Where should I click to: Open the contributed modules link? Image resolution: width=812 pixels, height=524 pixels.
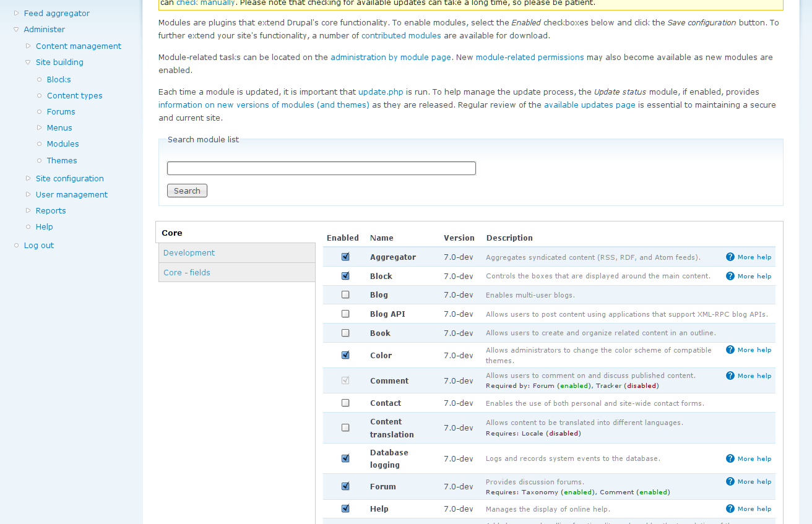[401, 35]
